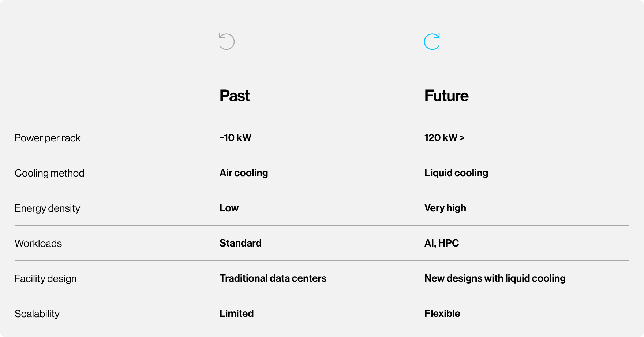Image resolution: width=644 pixels, height=337 pixels.
Task: Select the Scalability row label
Action: click(37, 314)
